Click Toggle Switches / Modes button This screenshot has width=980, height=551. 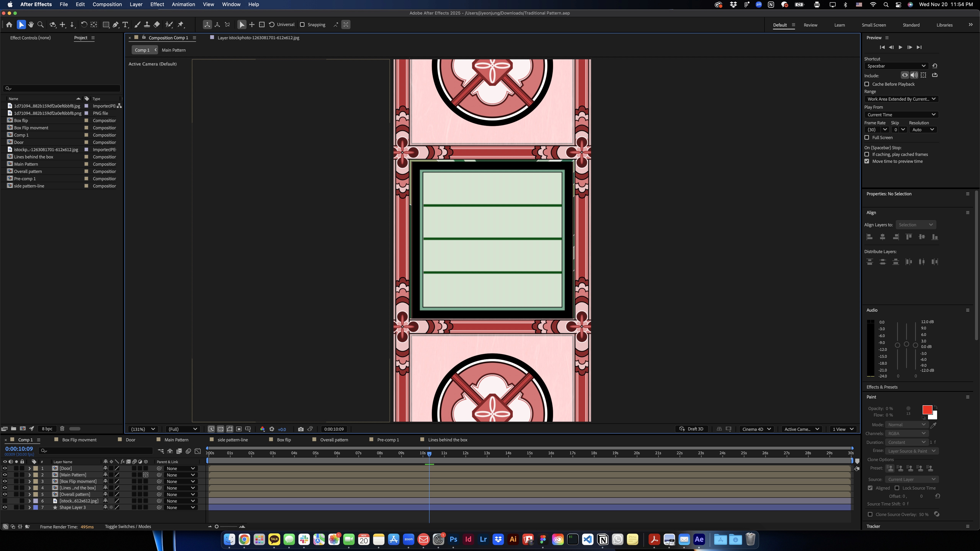tap(128, 527)
